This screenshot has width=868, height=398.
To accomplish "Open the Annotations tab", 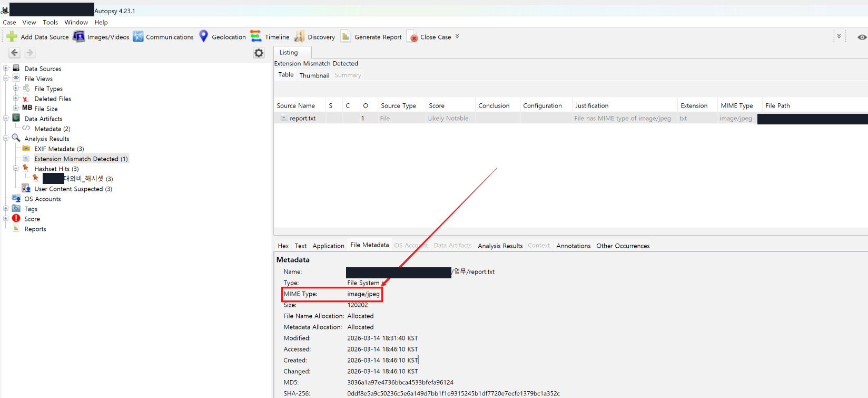I will pos(574,246).
